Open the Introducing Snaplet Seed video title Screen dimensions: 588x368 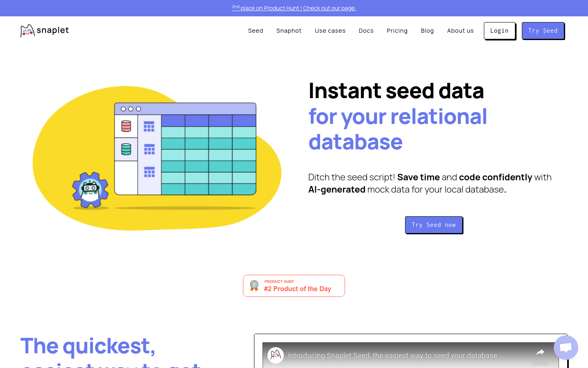tap(392, 356)
